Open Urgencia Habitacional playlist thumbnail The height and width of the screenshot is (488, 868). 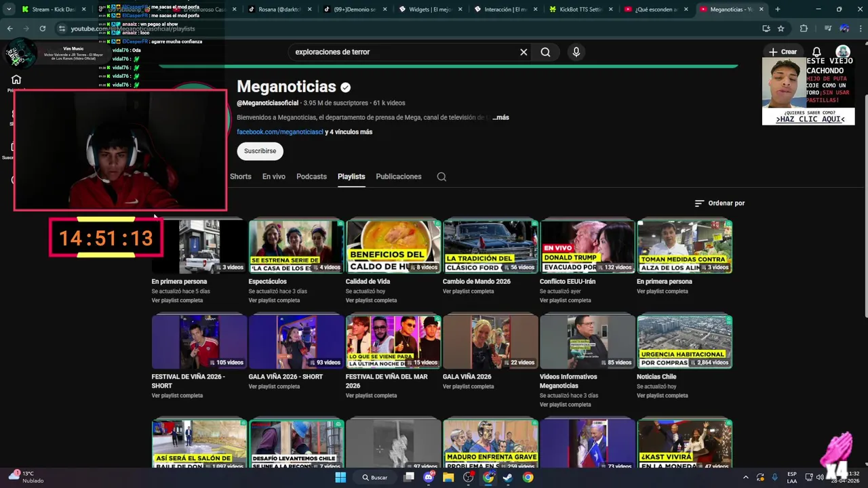pos(684,342)
